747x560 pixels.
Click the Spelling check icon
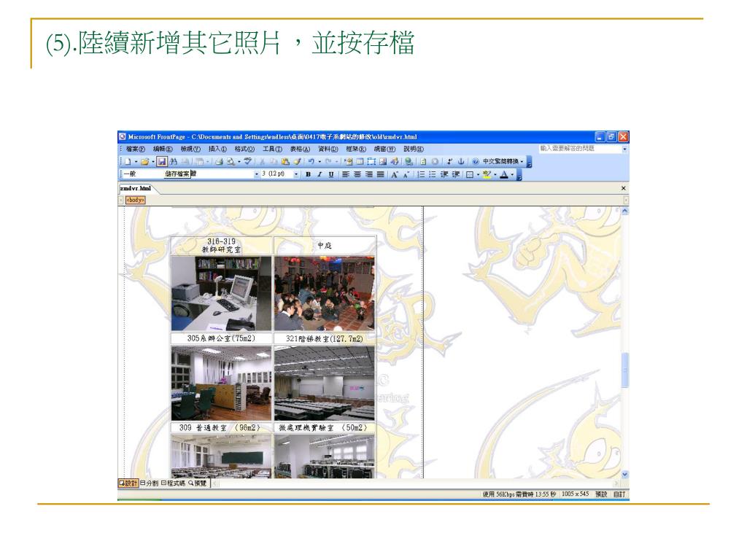(248, 161)
